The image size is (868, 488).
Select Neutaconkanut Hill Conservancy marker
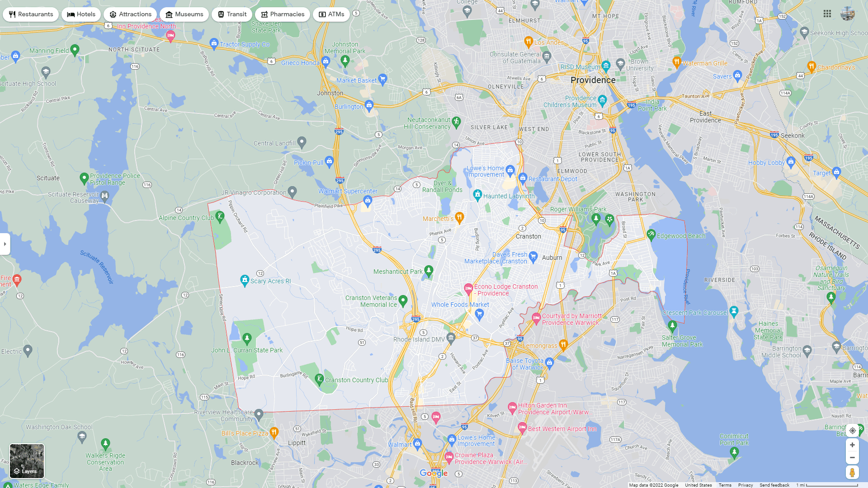456,122
